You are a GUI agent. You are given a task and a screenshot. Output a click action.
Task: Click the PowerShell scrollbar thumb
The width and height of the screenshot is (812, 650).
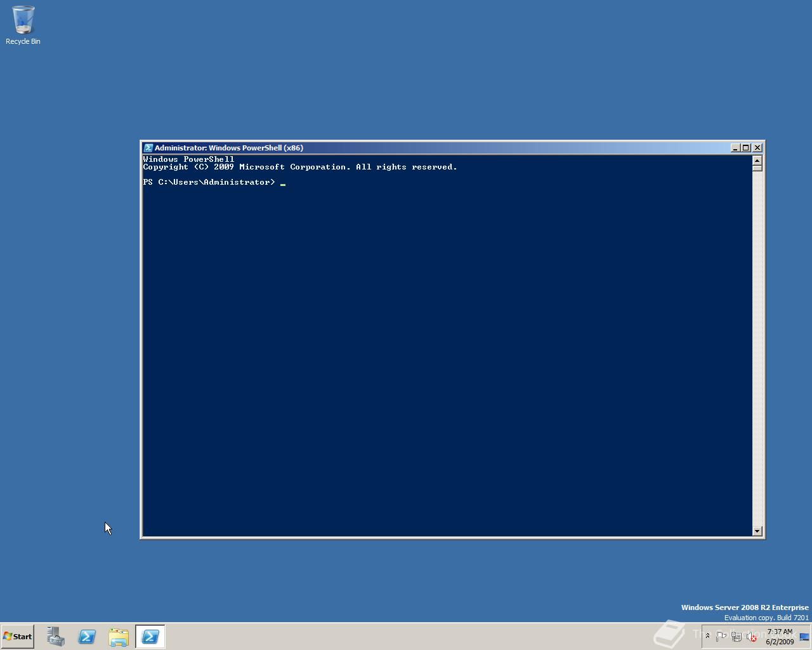pyautogui.click(x=757, y=168)
